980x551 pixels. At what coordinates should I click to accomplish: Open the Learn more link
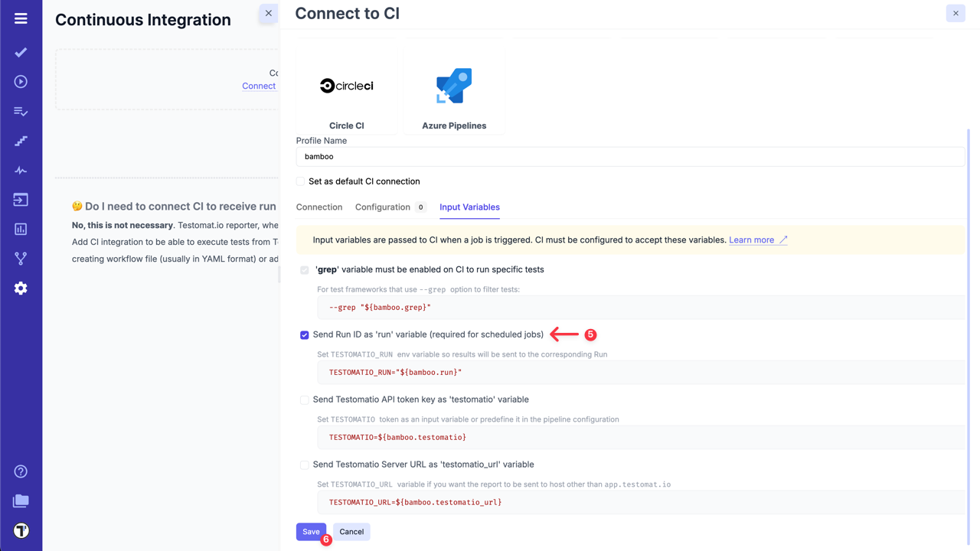752,240
